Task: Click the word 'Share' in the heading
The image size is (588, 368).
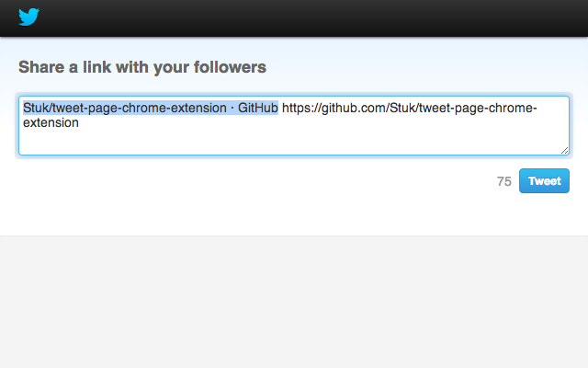Action: (41, 67)
